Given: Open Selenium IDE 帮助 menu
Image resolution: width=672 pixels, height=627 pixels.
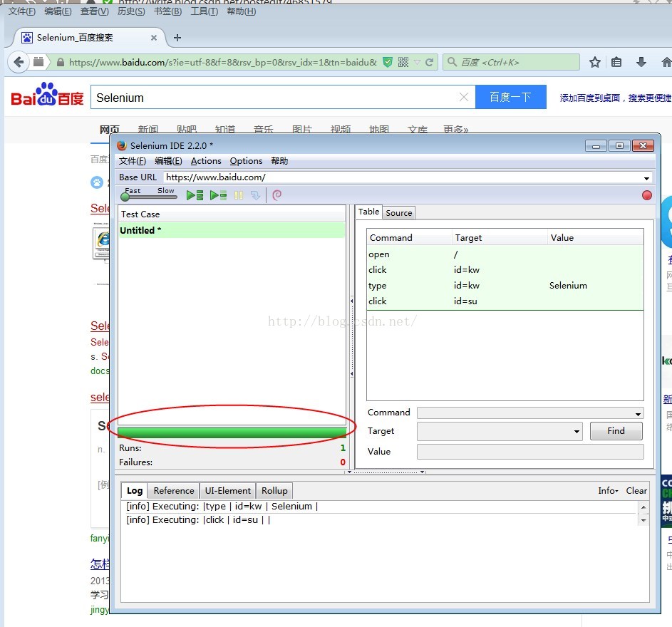Looking at the screenshot, I should tap(279, 161).
